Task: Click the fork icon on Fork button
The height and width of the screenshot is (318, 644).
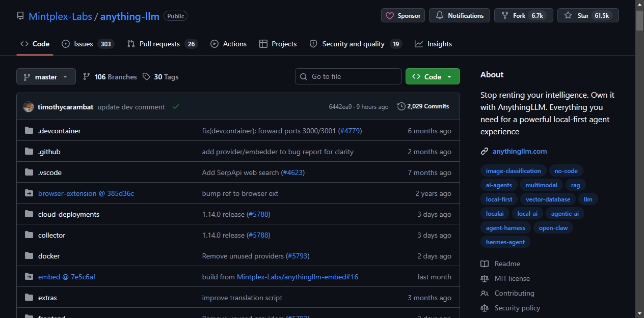Action: point(505,16)
